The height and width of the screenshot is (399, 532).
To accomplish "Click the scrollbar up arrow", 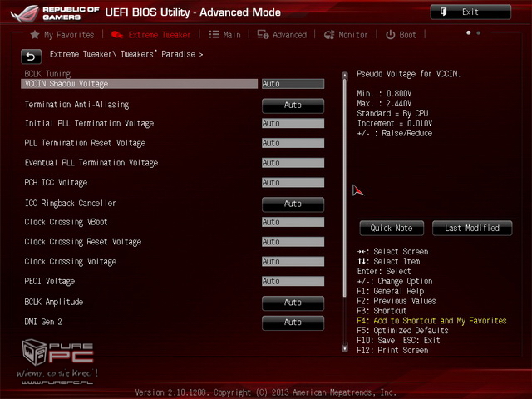I will coord(345,76).
